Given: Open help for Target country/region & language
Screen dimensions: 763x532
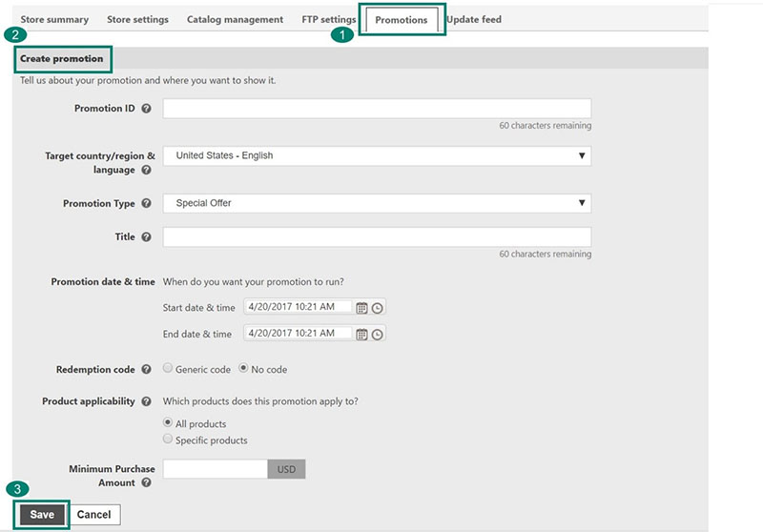Looking at the screenshot, I should [146, 170].
